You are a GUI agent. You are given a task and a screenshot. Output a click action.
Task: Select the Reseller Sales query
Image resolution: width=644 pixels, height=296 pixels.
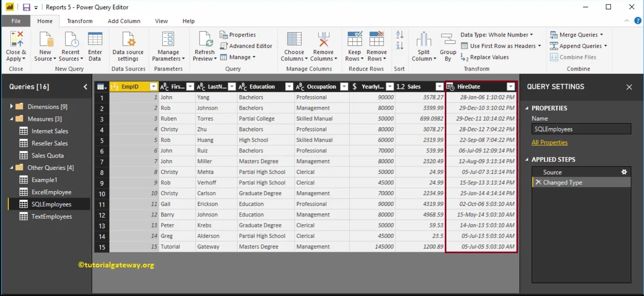(x=50, y=143)
